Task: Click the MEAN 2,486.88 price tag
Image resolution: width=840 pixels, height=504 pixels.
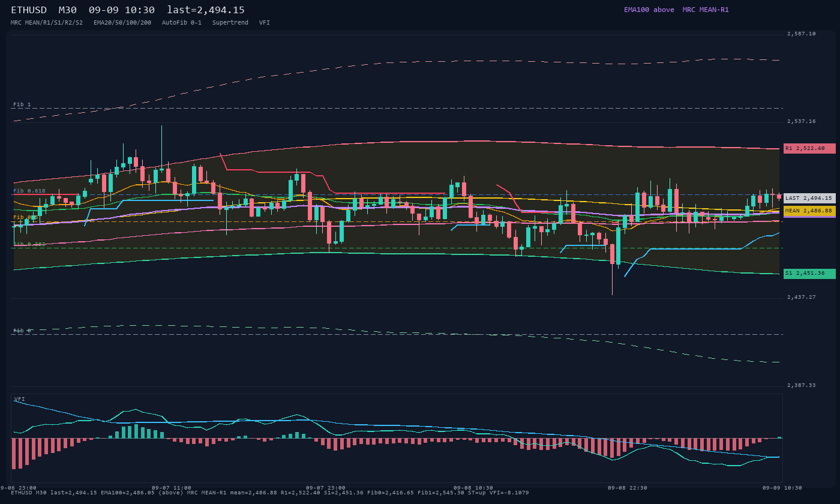Action: tap(809, 211)
